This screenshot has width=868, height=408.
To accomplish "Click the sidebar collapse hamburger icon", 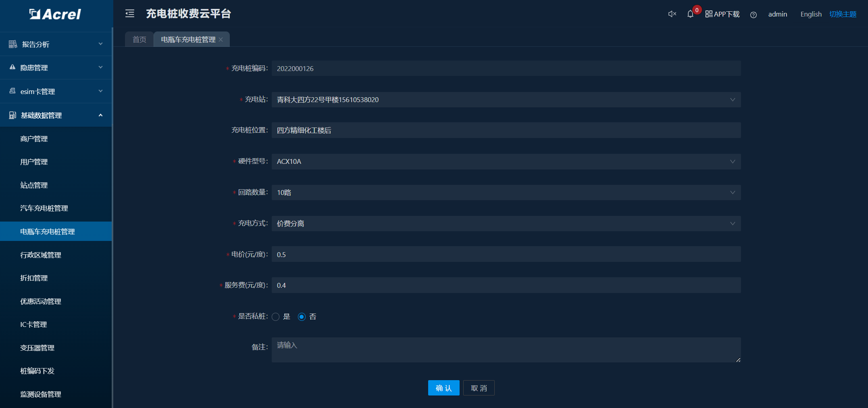I will pyautogui.click(x=130, y=14).
